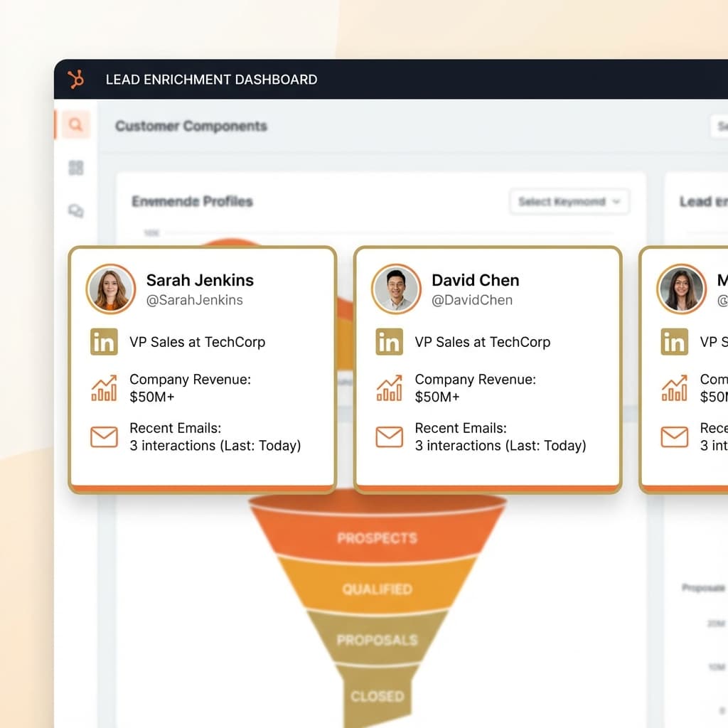Viewport: 728px width, 728px height.
Task: Expand the Select Keyword dropdown
Action: [x=569, y=202]
